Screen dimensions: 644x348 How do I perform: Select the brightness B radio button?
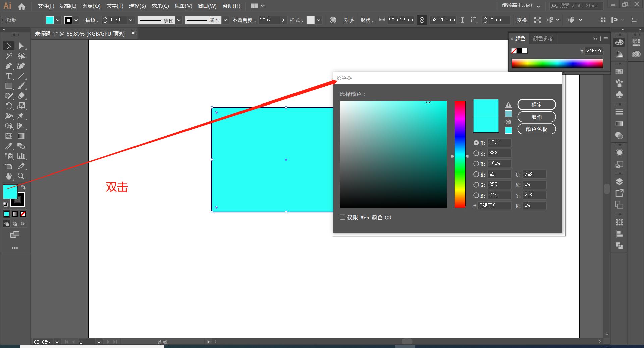(x=476, y=164)
